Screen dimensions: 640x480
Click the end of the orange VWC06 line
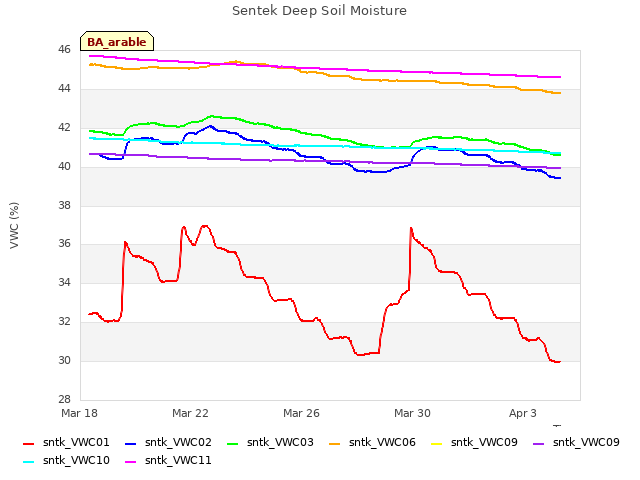[x=560, y=93]
